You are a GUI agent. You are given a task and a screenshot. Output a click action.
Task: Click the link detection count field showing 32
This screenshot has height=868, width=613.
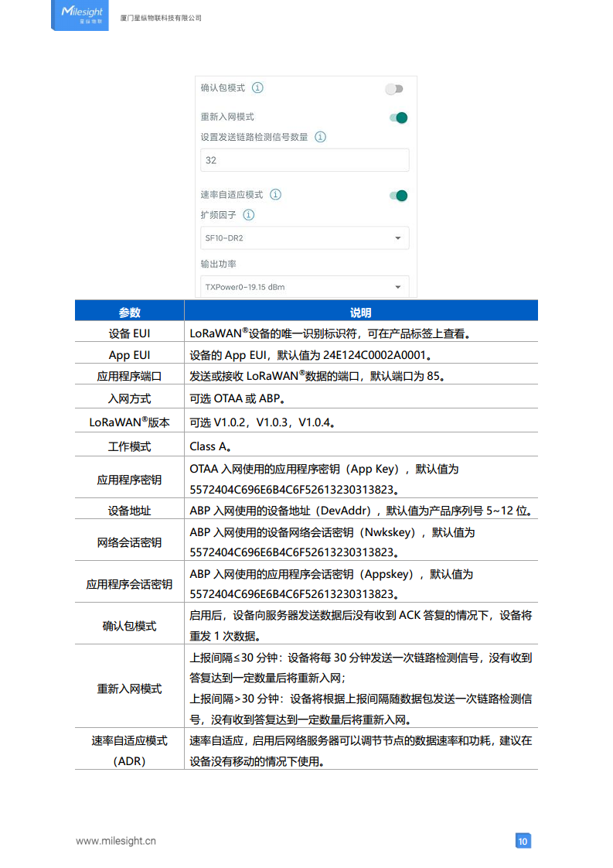click(305, 160)
